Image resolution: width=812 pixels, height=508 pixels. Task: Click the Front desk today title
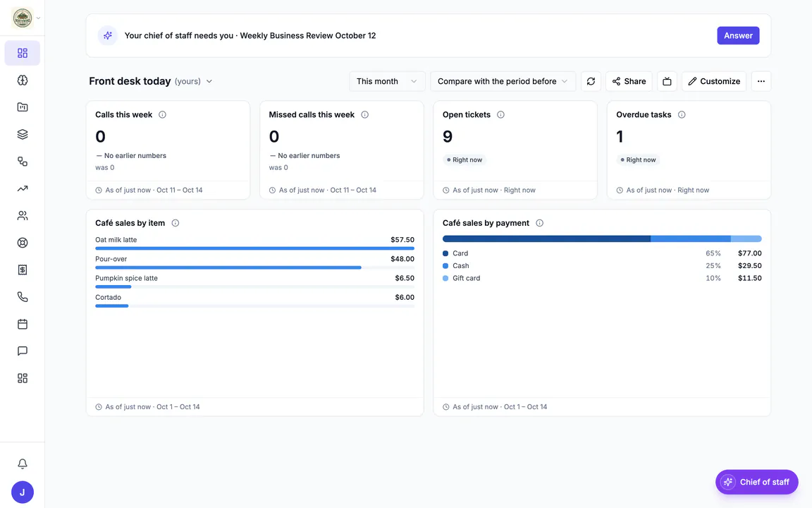pyautogui.click(x=130, y=81)
